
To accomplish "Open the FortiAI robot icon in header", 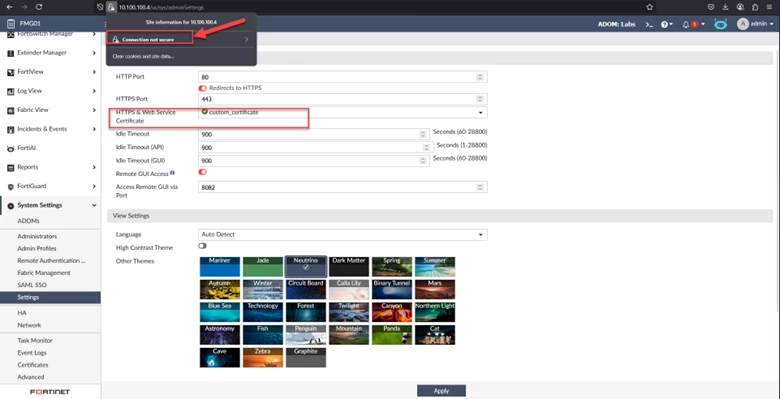I will 720,24.
